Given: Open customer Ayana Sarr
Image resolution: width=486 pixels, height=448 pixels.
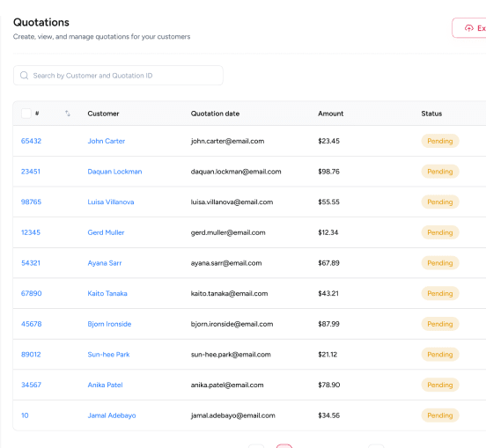Looking at the screenshot, I should [105, 263].
